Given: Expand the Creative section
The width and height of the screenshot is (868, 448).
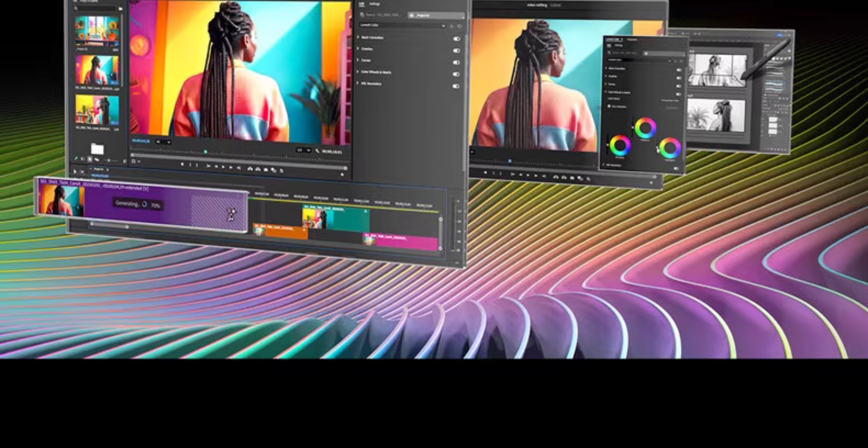Looking at the screenshot, I should pyautogui.click(x=358, y=49).
